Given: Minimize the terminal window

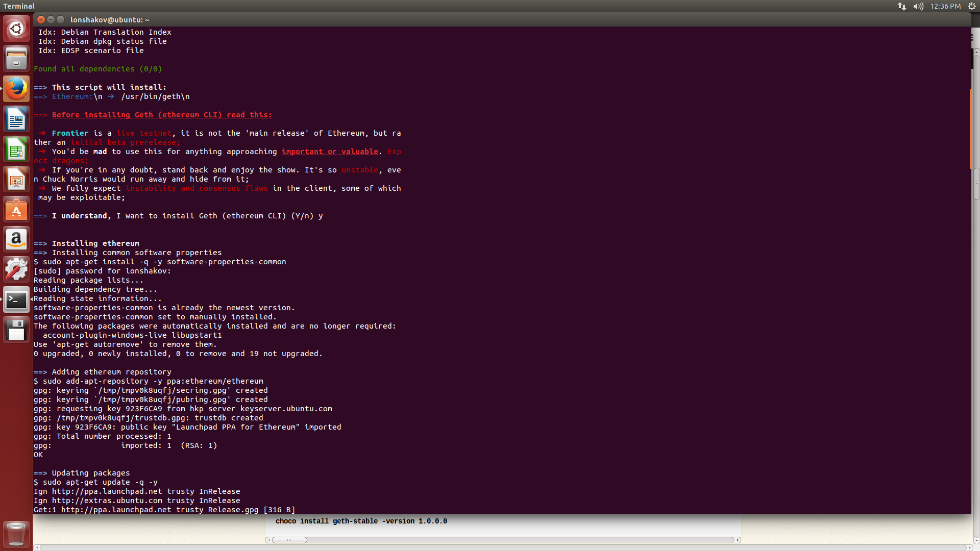Looking at the screenshot, I should [x=51, y=19].
